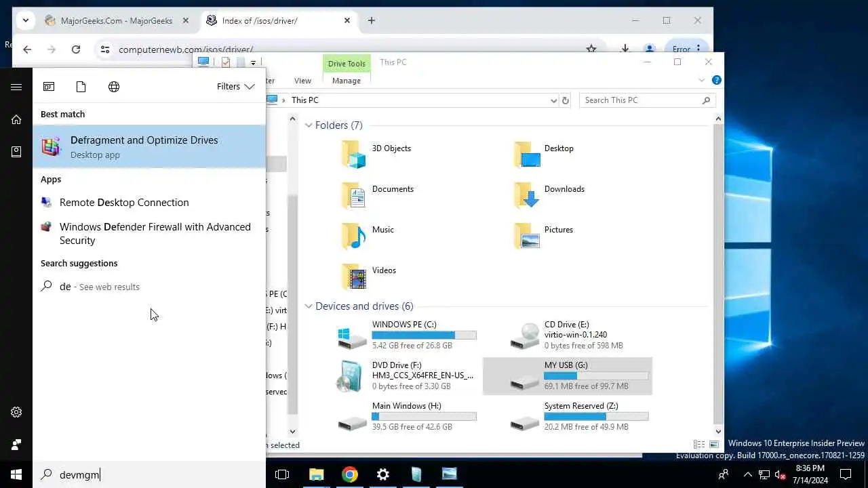This screenshot has width=868, height=488.
Task: Open Windows Defender Firewall with Advanced Security
Action: [x=149, y=234]
